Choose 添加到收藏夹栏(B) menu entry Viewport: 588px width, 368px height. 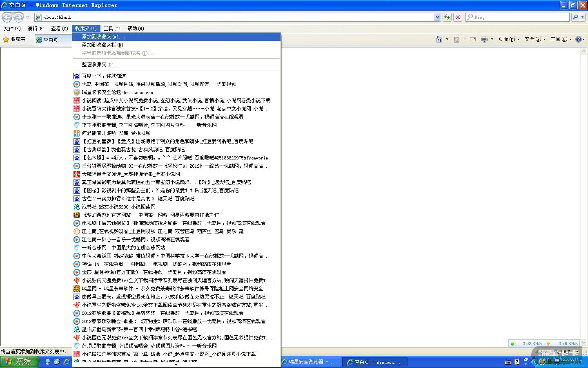tap(176, 45)
